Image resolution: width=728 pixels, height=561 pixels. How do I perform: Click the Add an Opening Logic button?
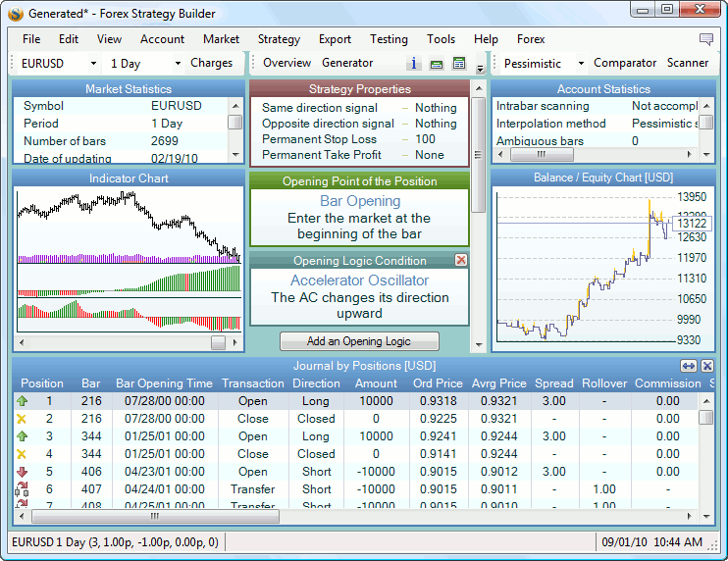click(359, 341)
